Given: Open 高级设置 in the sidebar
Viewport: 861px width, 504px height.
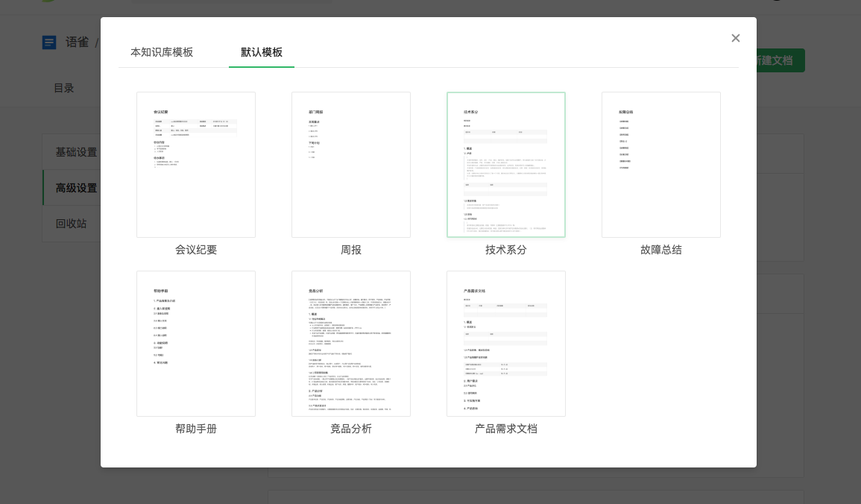Looking at the screenshot, I should point(77,188).
